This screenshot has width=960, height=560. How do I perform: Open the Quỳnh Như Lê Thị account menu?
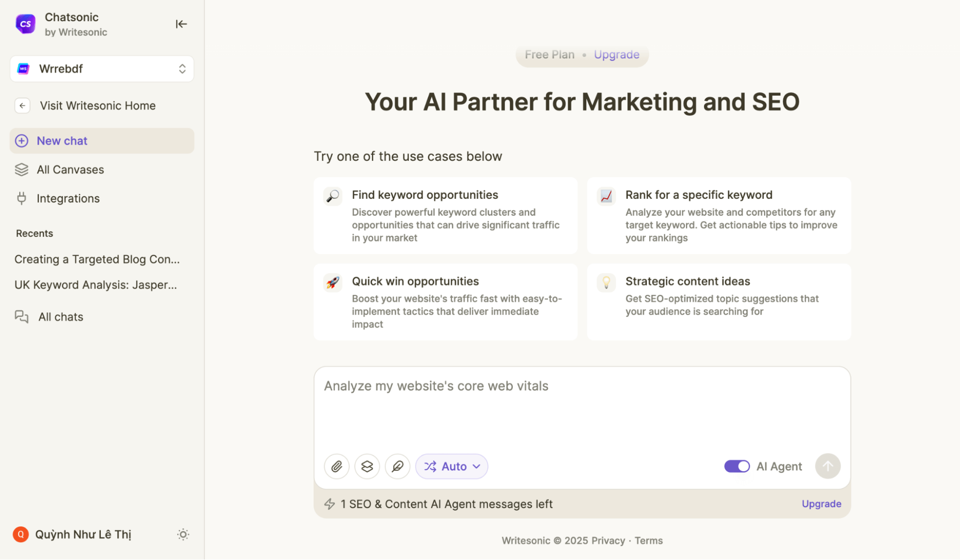pyautogui.click(x=83, y=535)
